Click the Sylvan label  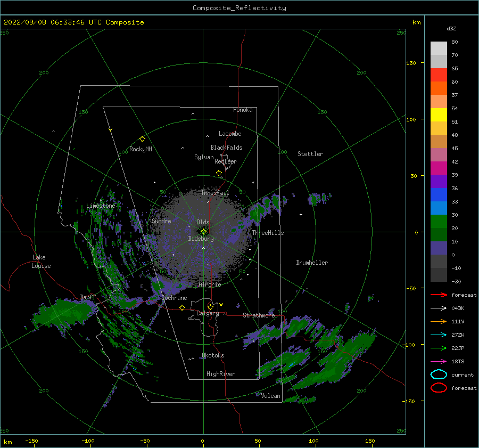204,157
